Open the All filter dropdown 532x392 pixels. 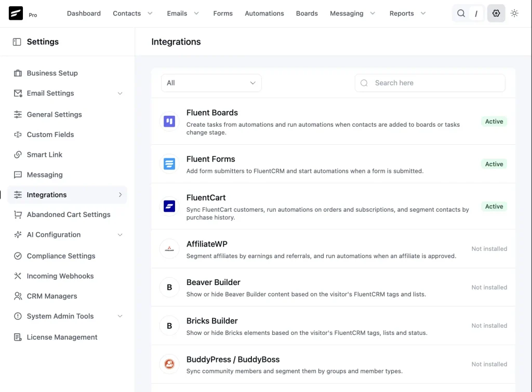click(x=211, y=83)
